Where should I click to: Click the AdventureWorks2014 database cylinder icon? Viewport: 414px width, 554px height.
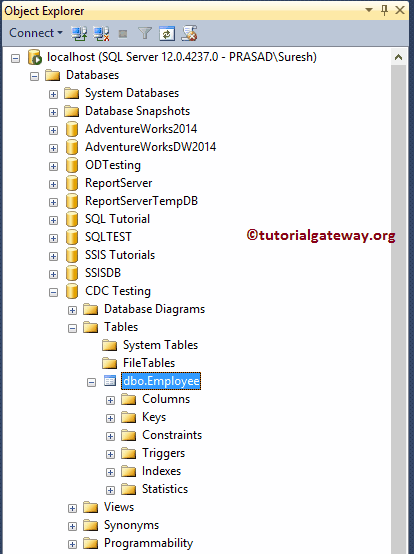72,129
